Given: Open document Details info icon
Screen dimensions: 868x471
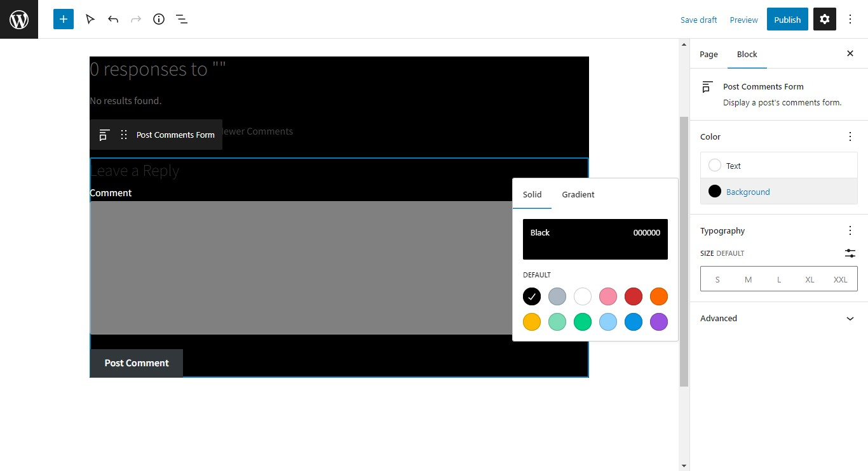Looking at the screenshot, I should tap(159, 19).
